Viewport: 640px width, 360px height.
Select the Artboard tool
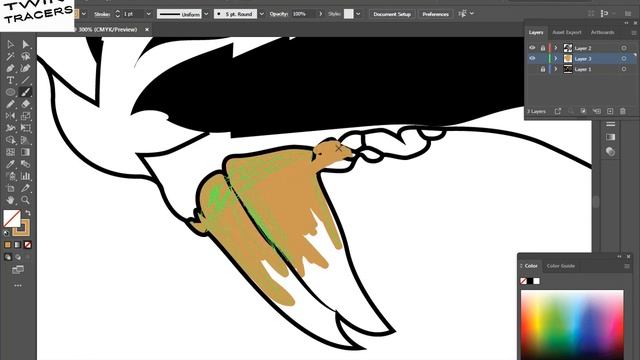11,188
